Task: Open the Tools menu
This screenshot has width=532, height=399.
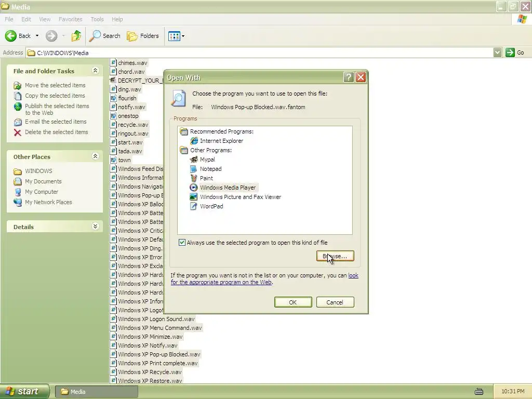Action: click(97, 19)
